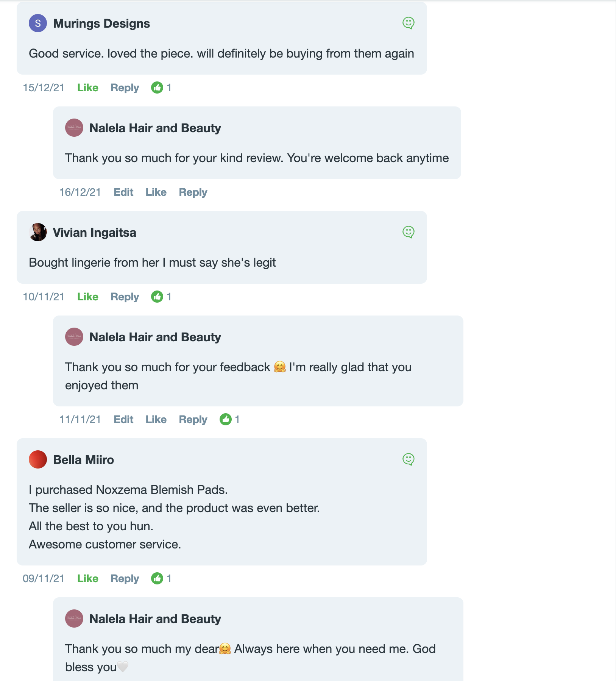Open Murings Designs profile avatar
The height and width of the screenshot is (681, 616).
click(x=38, y=23)
